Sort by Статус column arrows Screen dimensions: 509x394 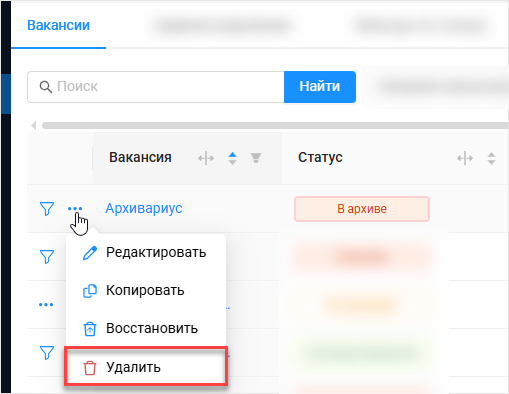(x=491, y=158)
